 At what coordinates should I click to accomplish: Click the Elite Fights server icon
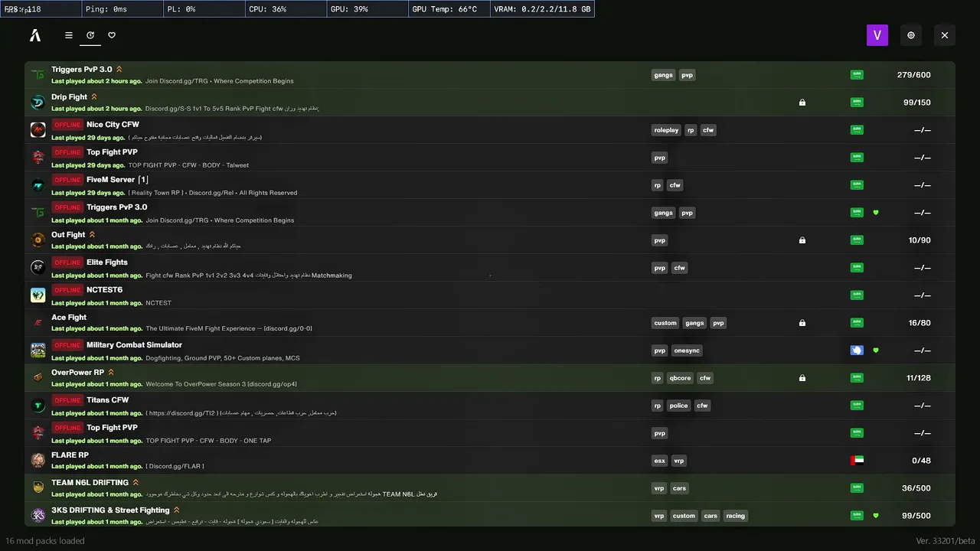tap(38, 268)
